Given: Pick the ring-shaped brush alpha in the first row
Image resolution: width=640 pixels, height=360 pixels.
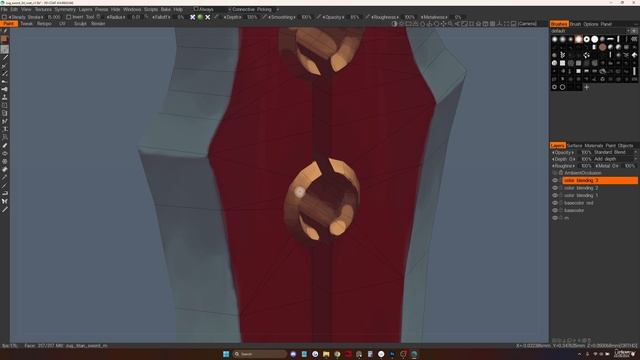Looking at the screenshot, I should [x=587, y=39].
